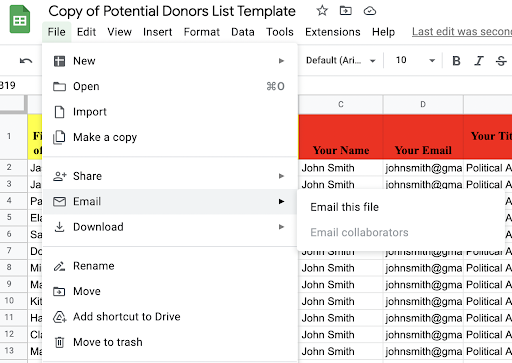This screenshot has width=512, height=363.
Task: Select Make a copy menu entry
Action: [170, 137]
